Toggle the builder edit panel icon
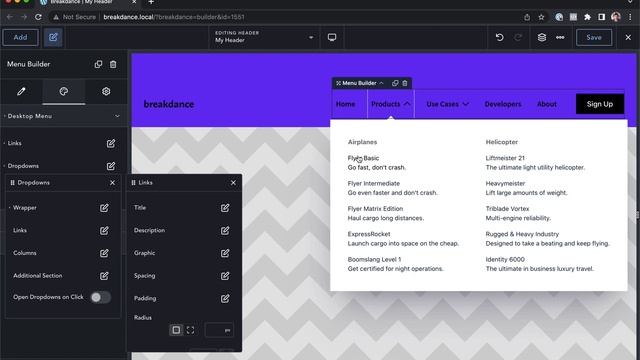Viewport: 640px width, 360px height. (x=53, y=38)
